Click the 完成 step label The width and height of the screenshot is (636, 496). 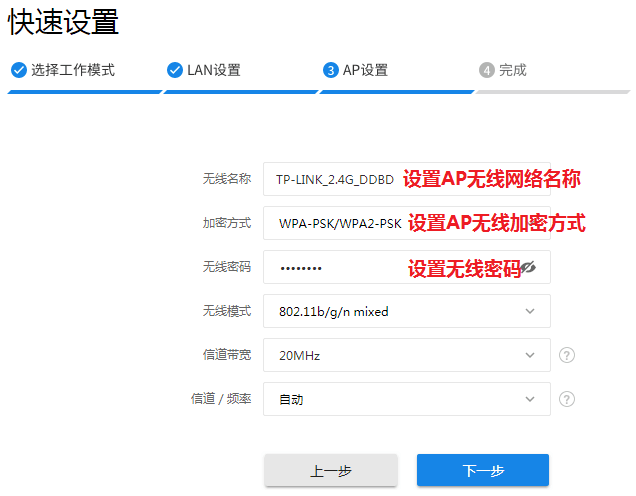(x=513, y=70)
